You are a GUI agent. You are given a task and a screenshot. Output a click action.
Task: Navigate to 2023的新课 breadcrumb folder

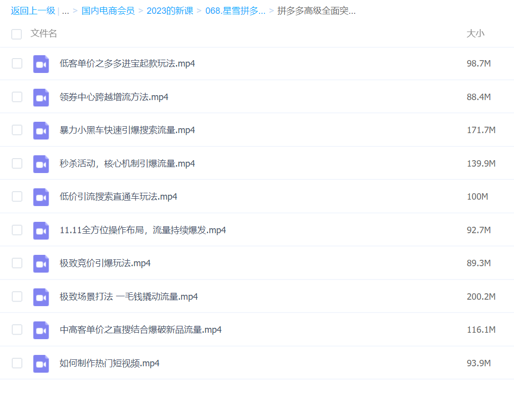(170, 11)
